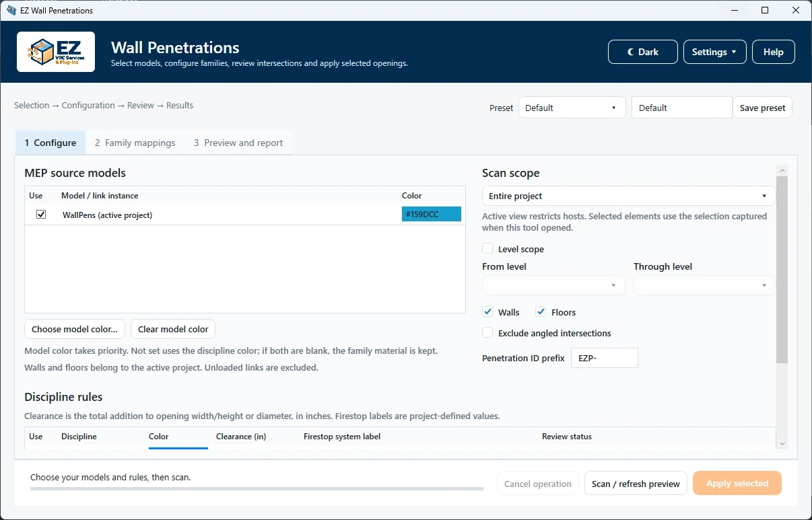
Task: Click Choose model color button
Action: [75, 329]
